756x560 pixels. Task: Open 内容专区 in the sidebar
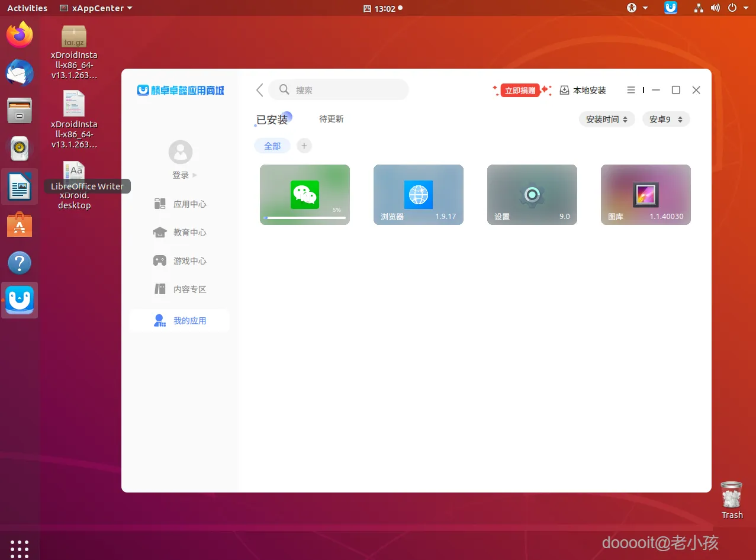coord(179,289)
